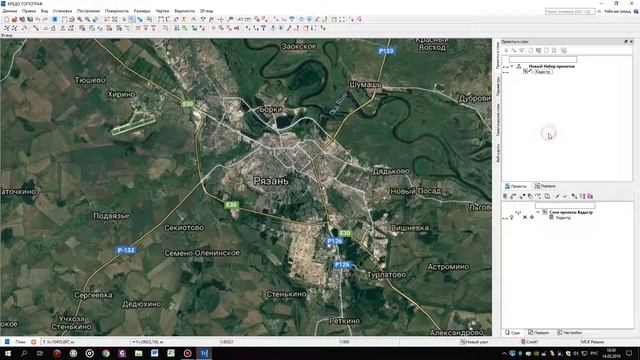640x360 pixels.
Task: Click МСК Рязань coordinate system in status bar
Action: (x=593, y=342)
